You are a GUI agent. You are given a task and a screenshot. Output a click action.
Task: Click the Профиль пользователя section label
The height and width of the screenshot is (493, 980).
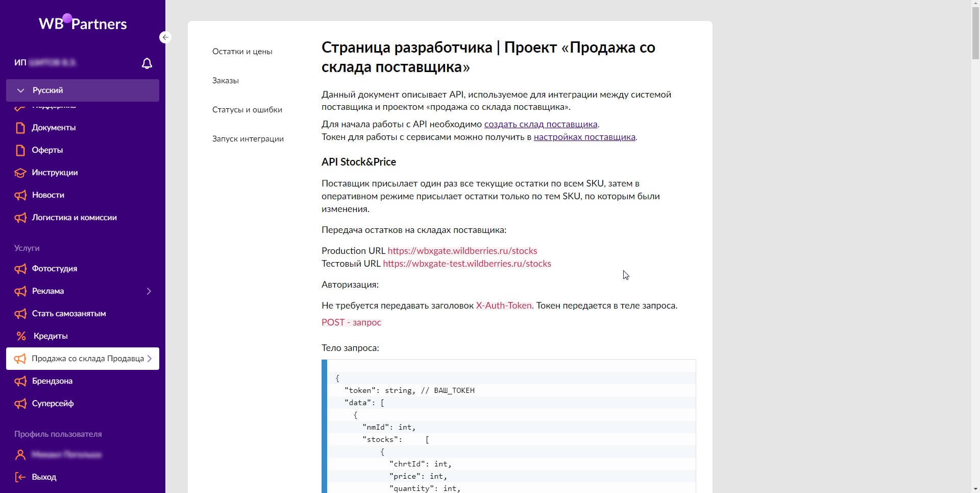[x=58, y=434]
